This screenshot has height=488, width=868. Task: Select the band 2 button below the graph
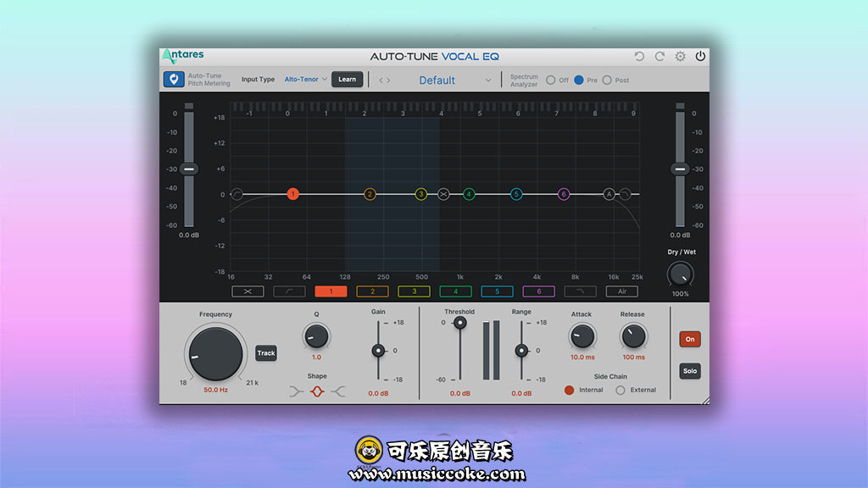click(x=373, y=291)
